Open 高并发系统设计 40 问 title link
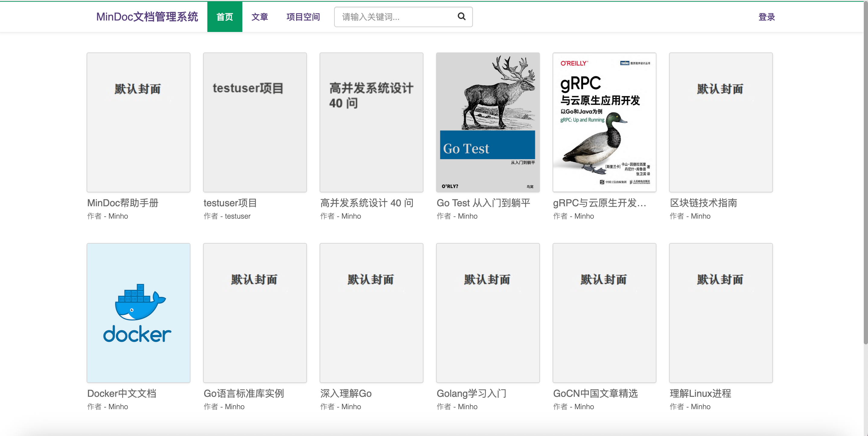 point(367,203)
